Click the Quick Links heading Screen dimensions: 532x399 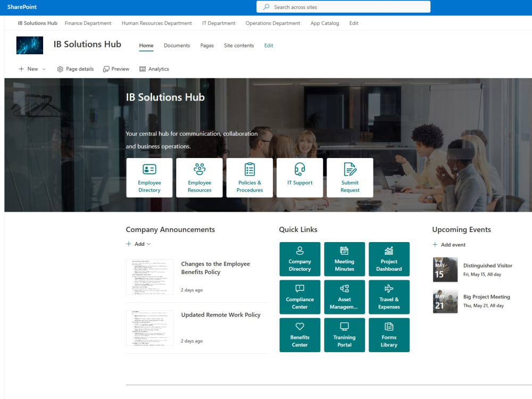click(x=298, y=230)
